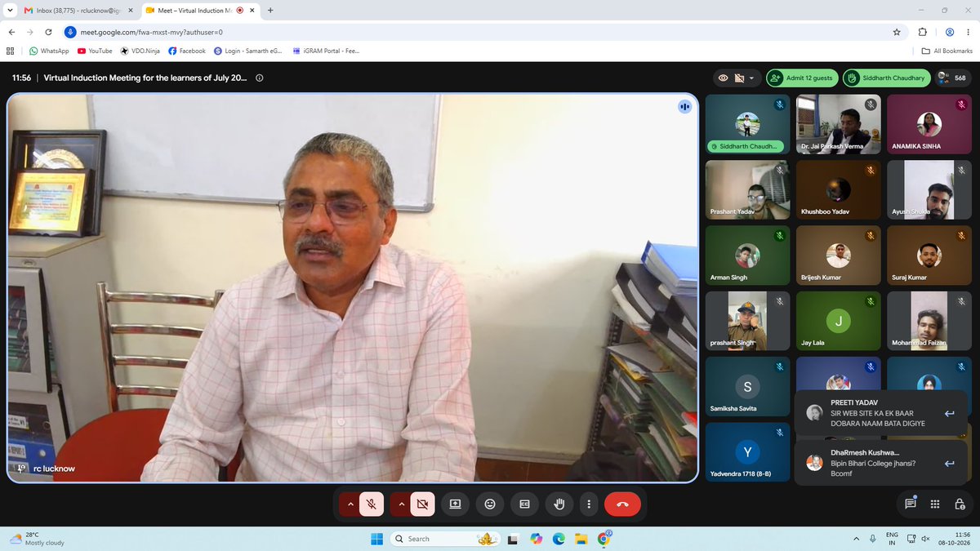Expand video settings arrow beside camera
This screenshot has width=980, height=551.
401,504
